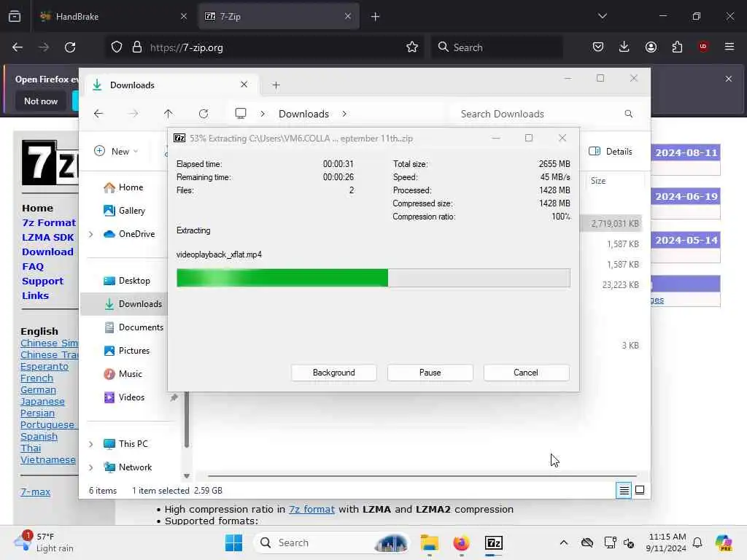Go up one folder in Explorer
Image resolution: width=747 pixels, height=560 pixels.
[169, 114]
